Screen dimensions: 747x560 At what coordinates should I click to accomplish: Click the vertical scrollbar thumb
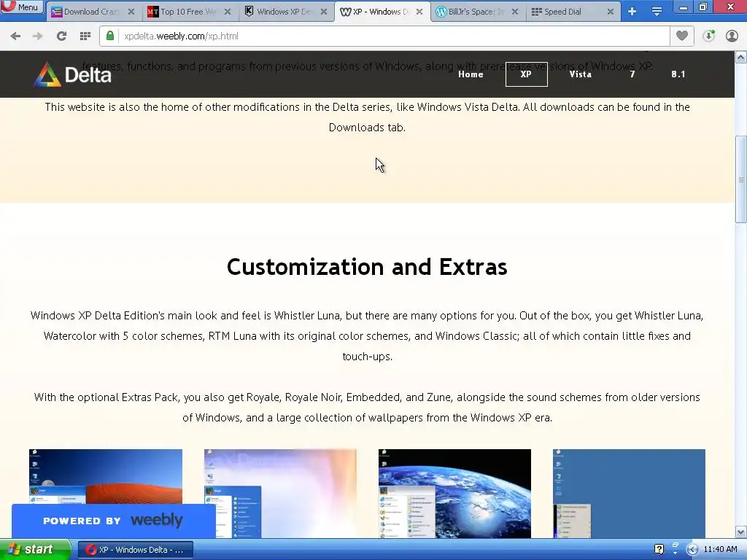(741, 179)
